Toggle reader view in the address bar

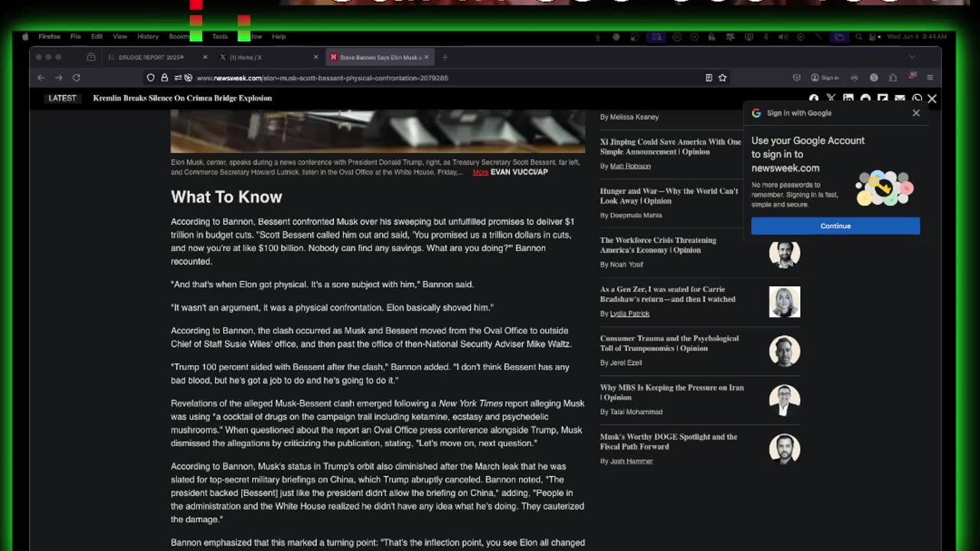coord(709,77)
